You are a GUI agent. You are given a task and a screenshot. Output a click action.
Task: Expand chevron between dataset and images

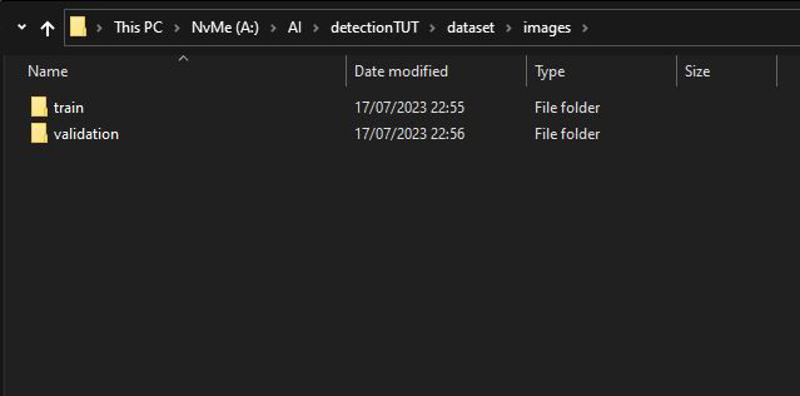(x=509, y=28)
